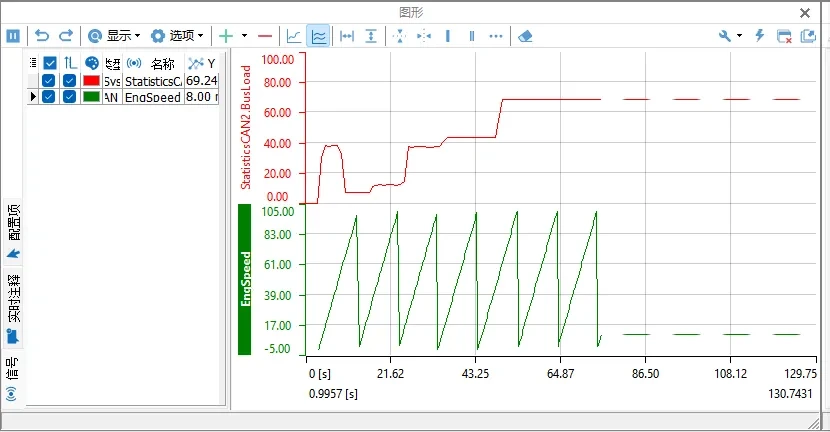This screenshot has width=830, height=432.
Task: Expand the wrench settings dropdown arrow
Action: pos(740,35)
